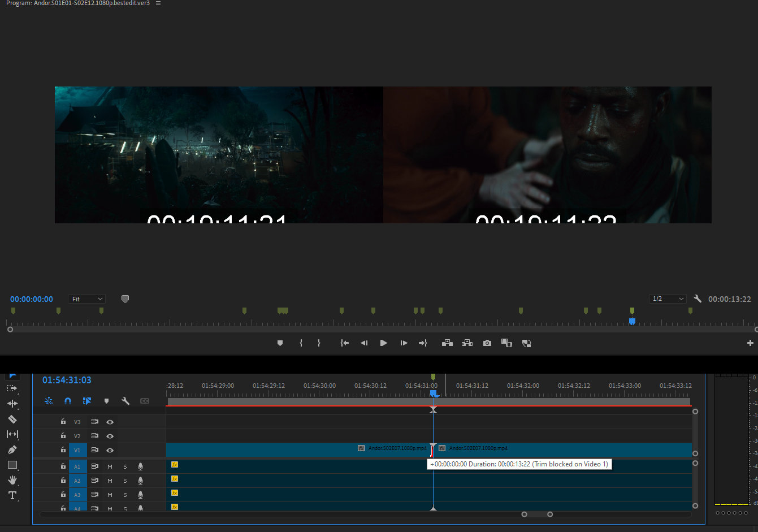Click Go to Out point
The width and height of the screenshot is (758, 532).
[423, 343]
